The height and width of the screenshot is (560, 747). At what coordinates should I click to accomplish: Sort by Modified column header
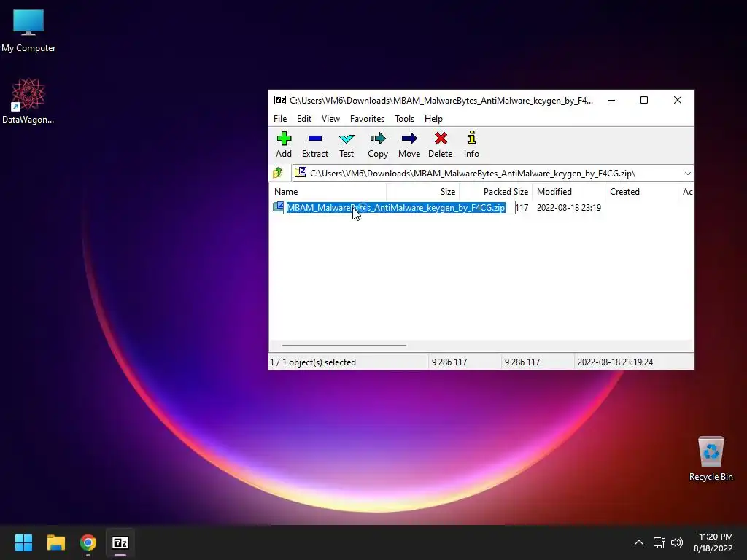569,192
